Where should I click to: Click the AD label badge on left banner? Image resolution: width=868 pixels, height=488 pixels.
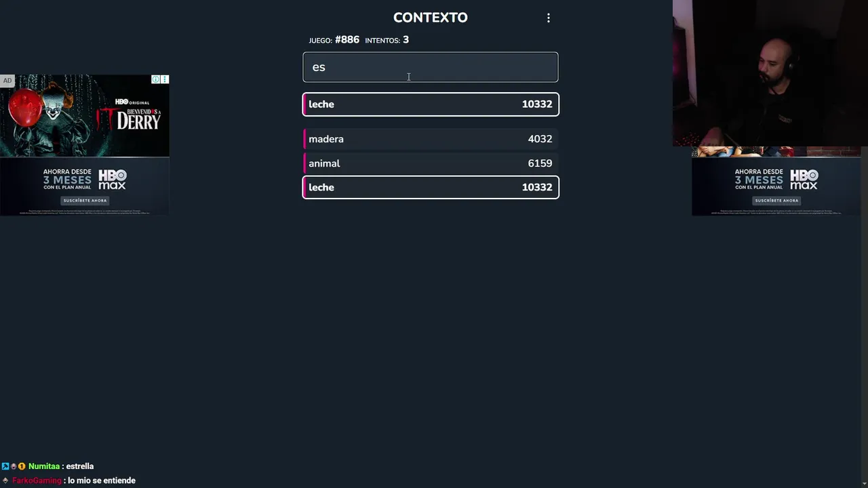(x=7, y=81)
